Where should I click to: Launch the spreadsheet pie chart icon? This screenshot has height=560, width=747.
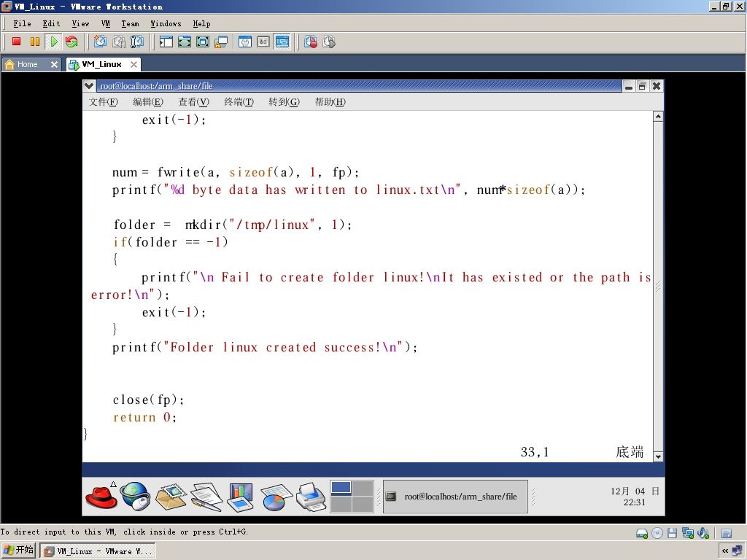coord(275,497)
